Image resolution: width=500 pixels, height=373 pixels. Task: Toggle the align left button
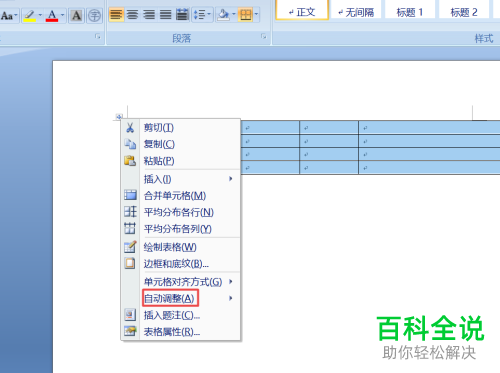click(x=116, y=15)
